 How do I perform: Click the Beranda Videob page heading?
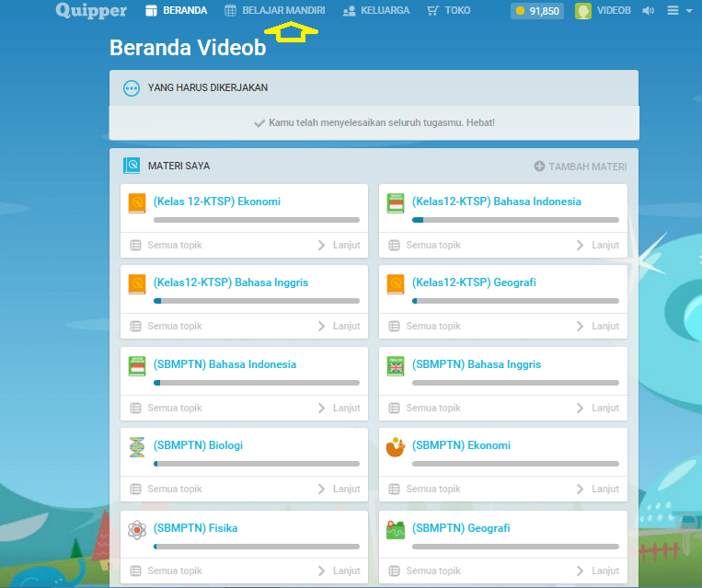[188, 48]
